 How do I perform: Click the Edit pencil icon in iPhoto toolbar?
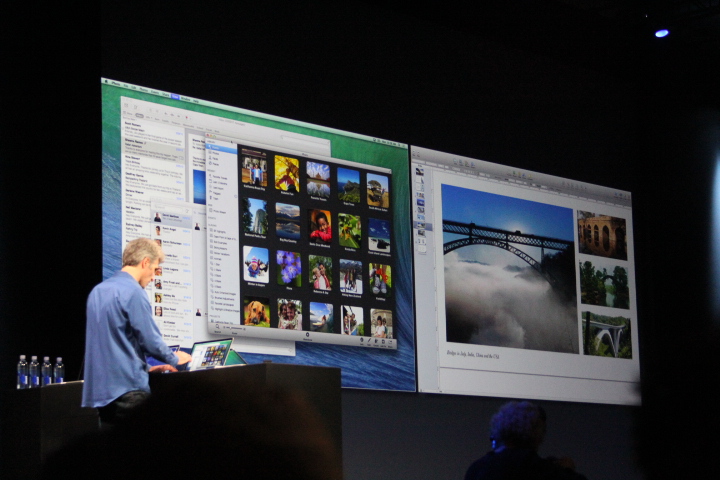pos(369,341)
